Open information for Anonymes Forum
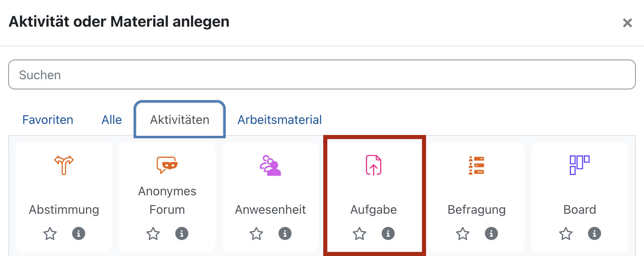 click(x=181, y=233)
